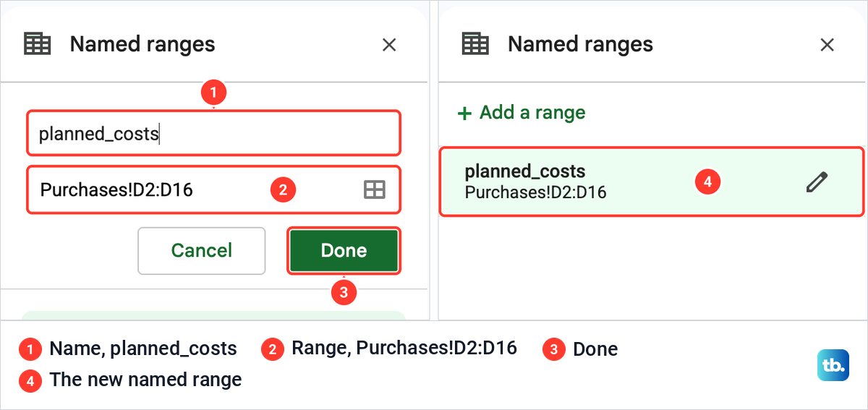Click the name field containing planned_costs
Screen dimensions: 868x410
tap(213, 133)
